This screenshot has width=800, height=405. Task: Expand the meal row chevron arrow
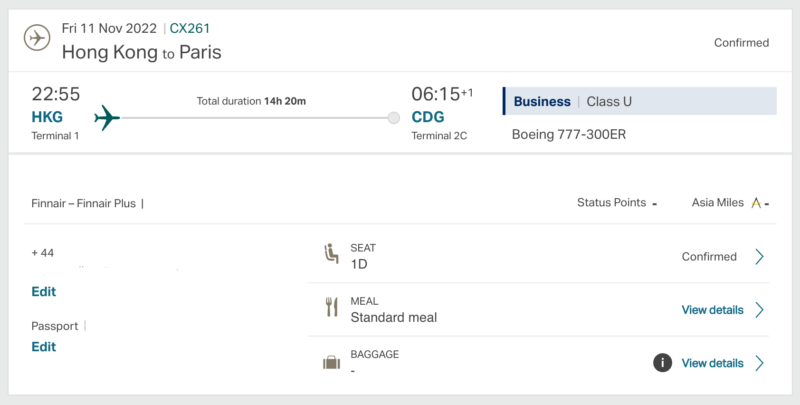pyautogui.click(x=759, y=310)
